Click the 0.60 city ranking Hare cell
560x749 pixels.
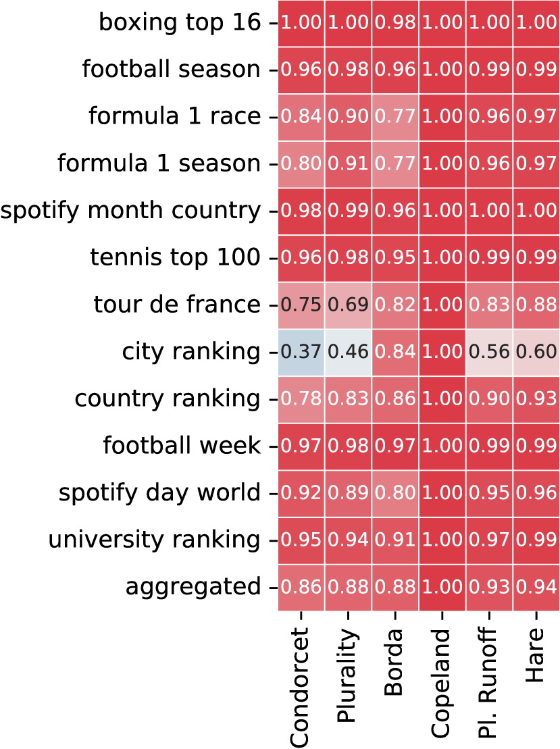pyautogui.click(x=536, y=352)
